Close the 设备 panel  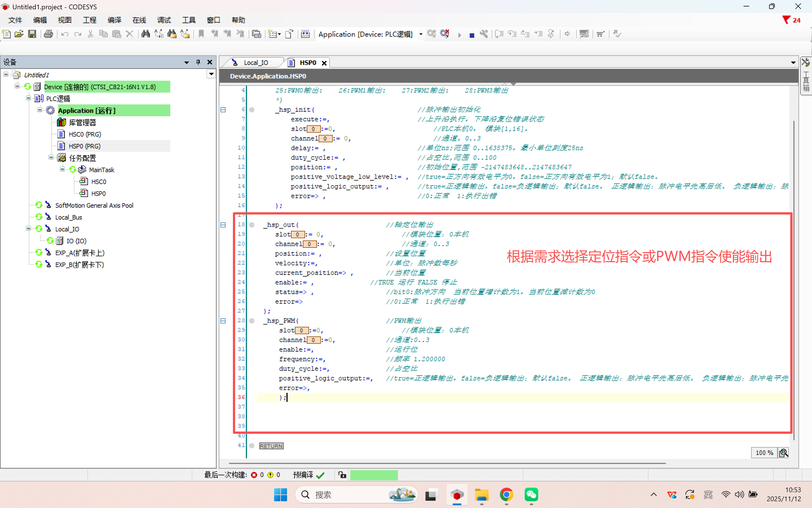[210, 62]
